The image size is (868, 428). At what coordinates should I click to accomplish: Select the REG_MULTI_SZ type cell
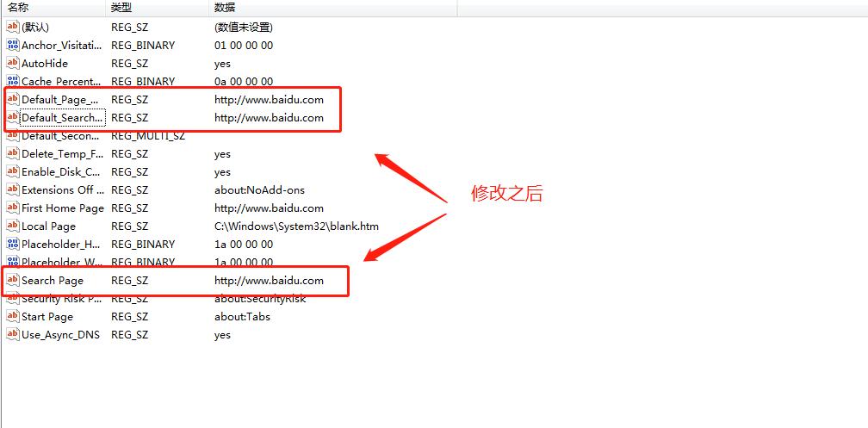coord(148,136)
